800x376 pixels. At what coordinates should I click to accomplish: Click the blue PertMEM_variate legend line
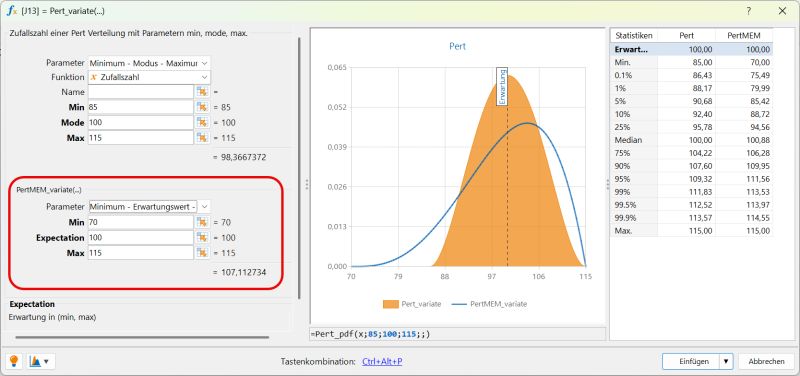pos(460,304)
